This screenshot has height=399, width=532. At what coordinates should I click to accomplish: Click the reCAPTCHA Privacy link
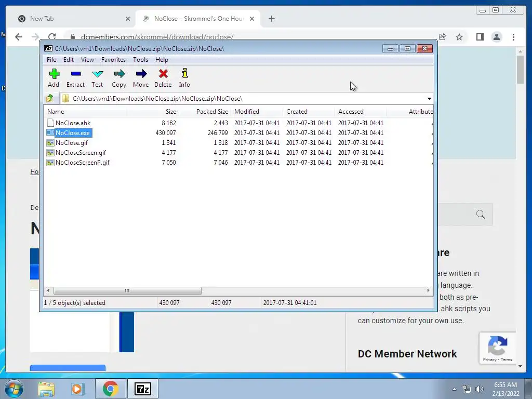(x=489, y=360)
